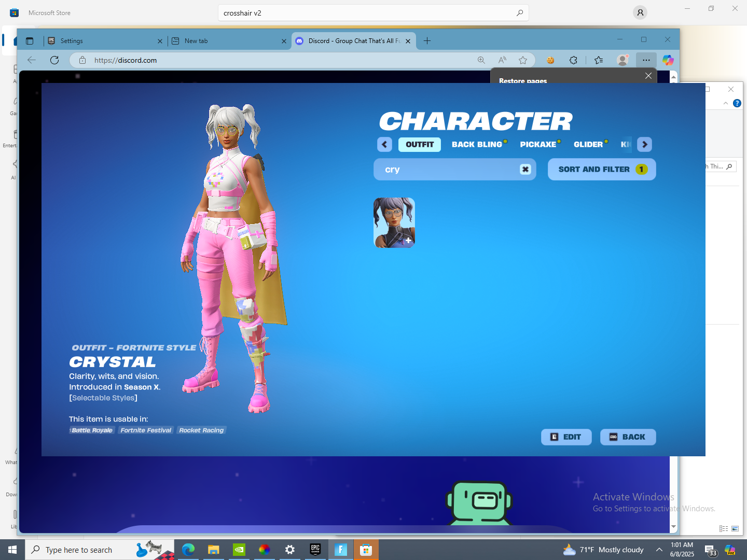Image resolution: width=747 pixels, height=560 pixels.
Task: Click the BACK button in Character screen
Action: point(628,437)
